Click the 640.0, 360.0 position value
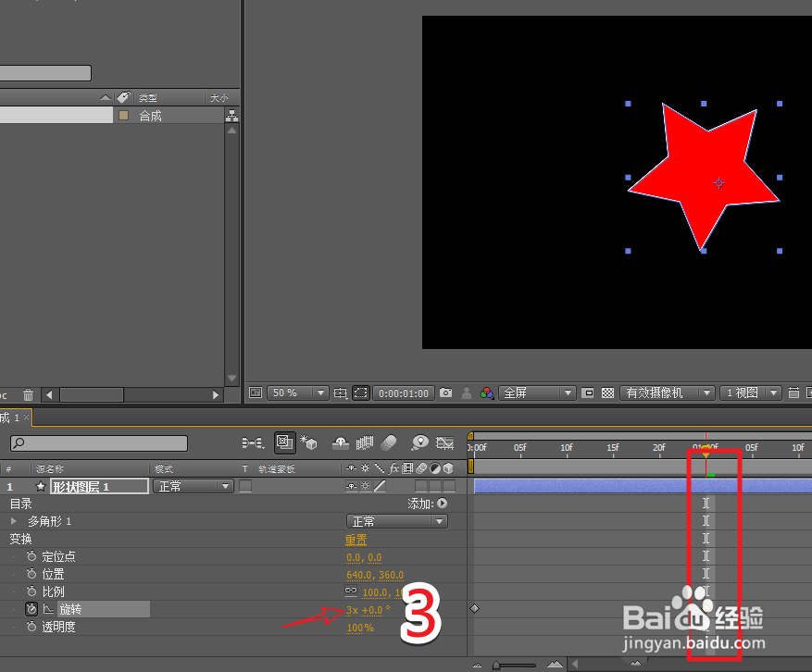The height and width of the screenshot is (672, 812). point(375,575)
